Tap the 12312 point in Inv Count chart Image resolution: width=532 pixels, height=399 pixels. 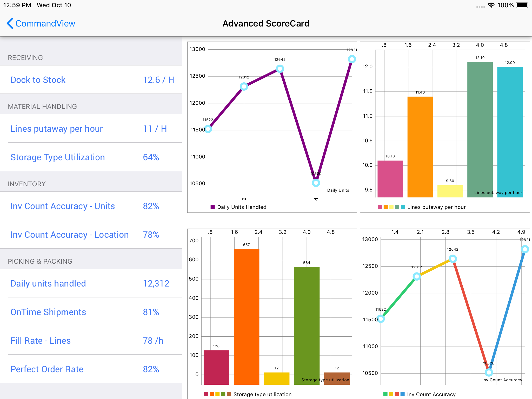pyautogui.click(x=417, y=276)
